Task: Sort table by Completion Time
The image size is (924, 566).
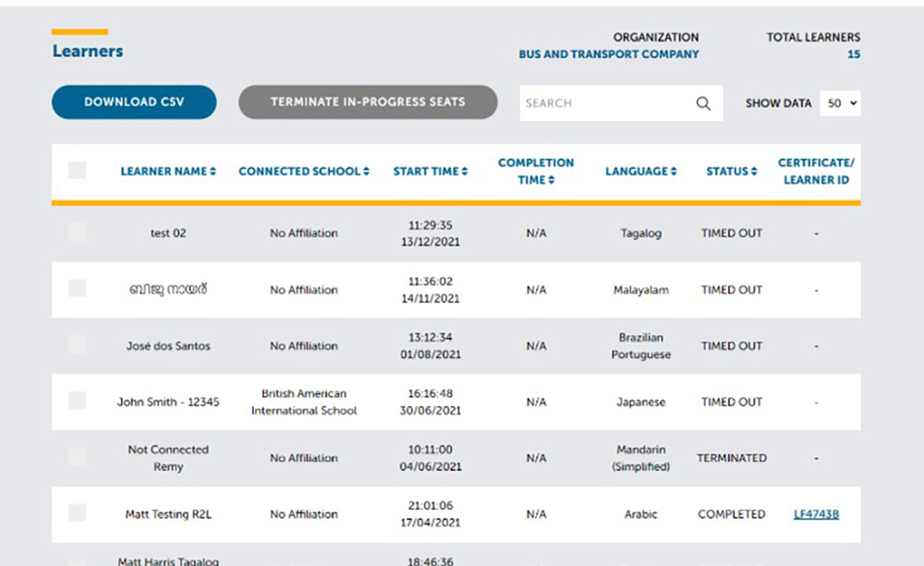Action: [x=536, y=171]
